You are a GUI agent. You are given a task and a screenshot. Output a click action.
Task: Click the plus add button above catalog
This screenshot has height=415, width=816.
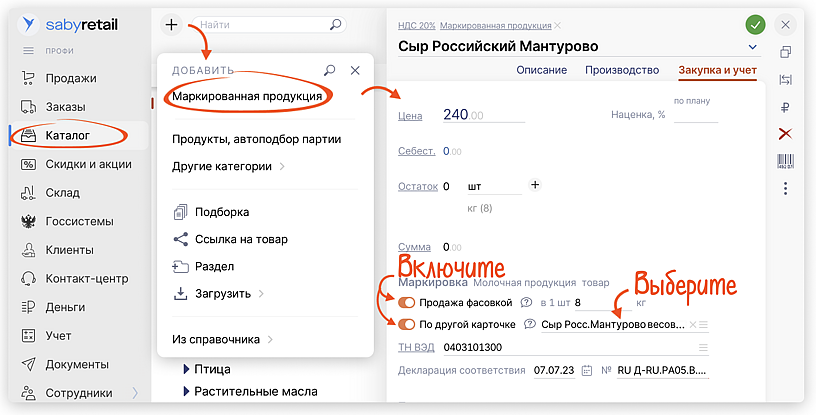coord(172,23)
